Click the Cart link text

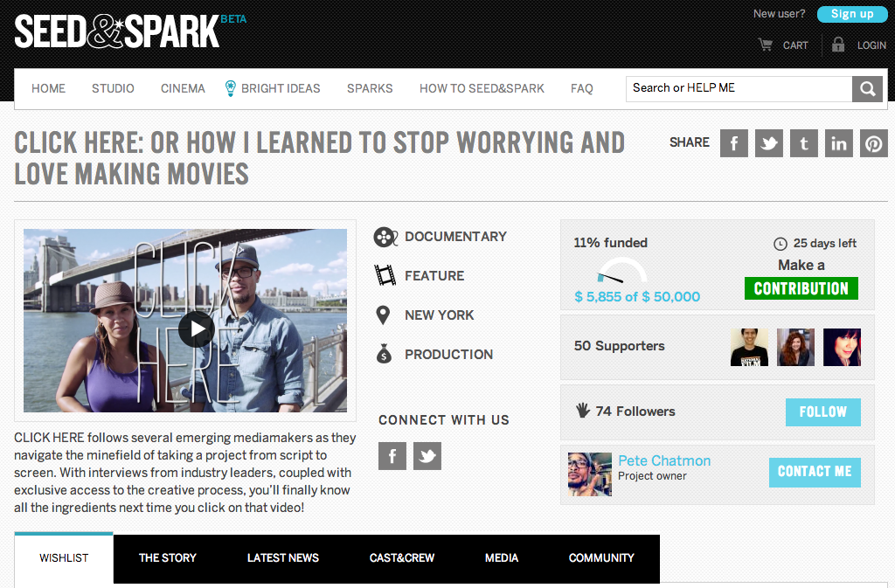point(795,45)
